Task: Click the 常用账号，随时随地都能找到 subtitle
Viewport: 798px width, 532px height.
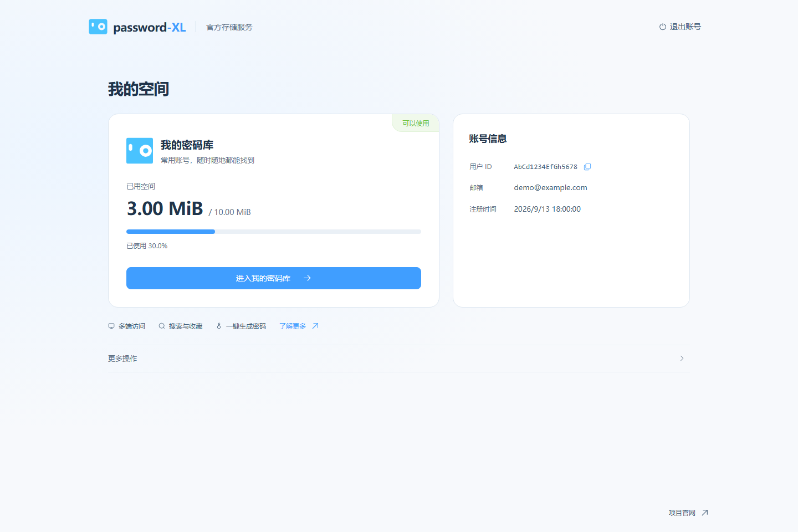Action: (207, 160)
